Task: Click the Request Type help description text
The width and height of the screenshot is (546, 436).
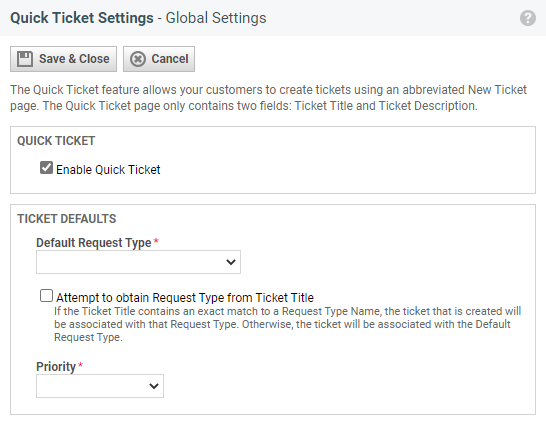Action: (287, 324)
